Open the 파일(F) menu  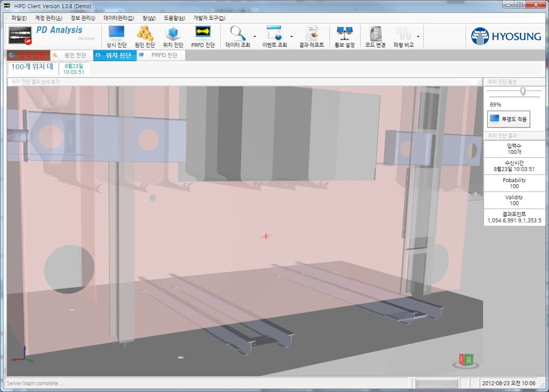click(x=19, y=18)
